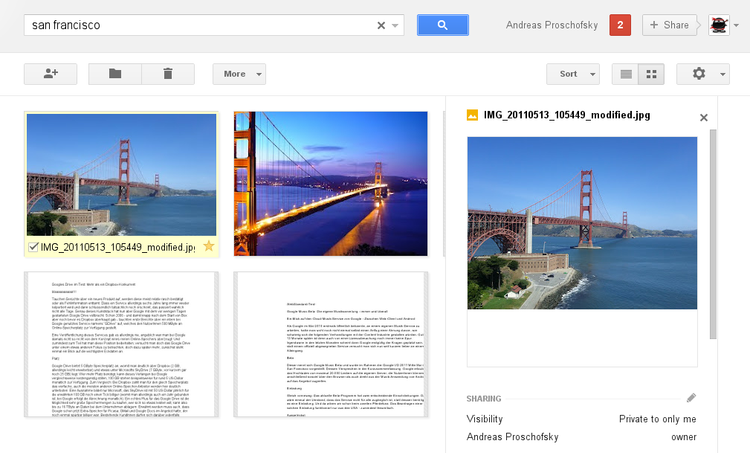Close the image details panel
Viewport: 750px width, 453px height.
tap(703, 117)
